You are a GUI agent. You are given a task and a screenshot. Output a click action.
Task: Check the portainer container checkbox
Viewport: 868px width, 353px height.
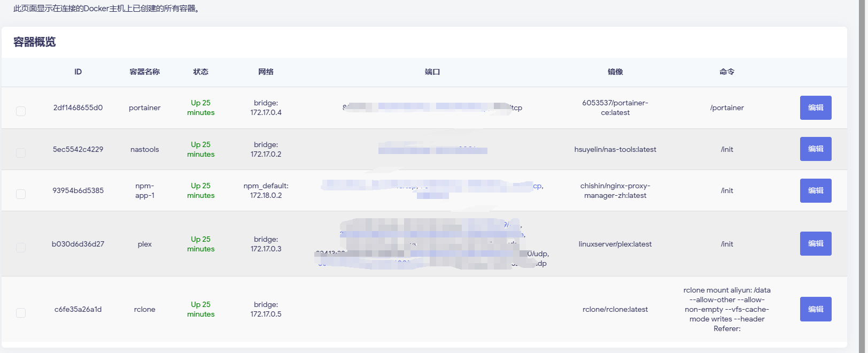(x=21, y=111)
